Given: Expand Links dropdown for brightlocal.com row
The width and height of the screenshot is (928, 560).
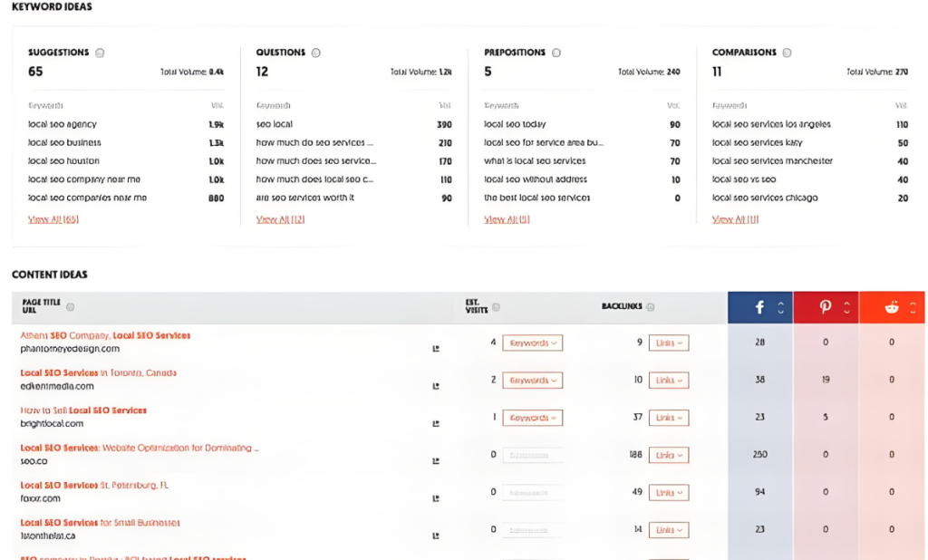Looking at the screenshot, I should point(668,418).
